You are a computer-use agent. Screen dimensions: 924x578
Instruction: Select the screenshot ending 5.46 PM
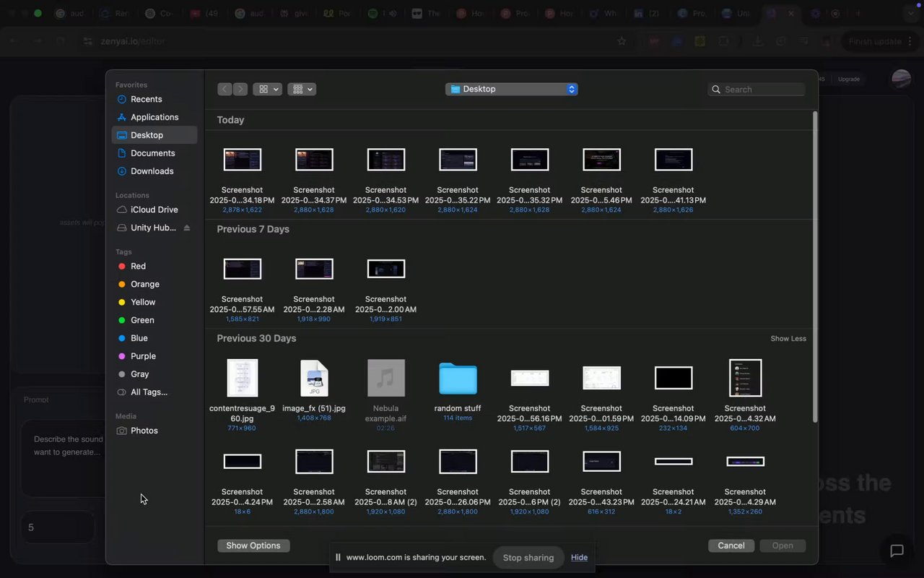pos(601,160)
